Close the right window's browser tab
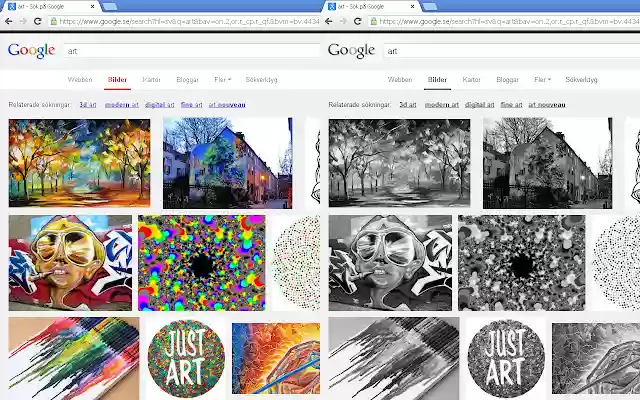640x400 pixels. click(412, 7)
